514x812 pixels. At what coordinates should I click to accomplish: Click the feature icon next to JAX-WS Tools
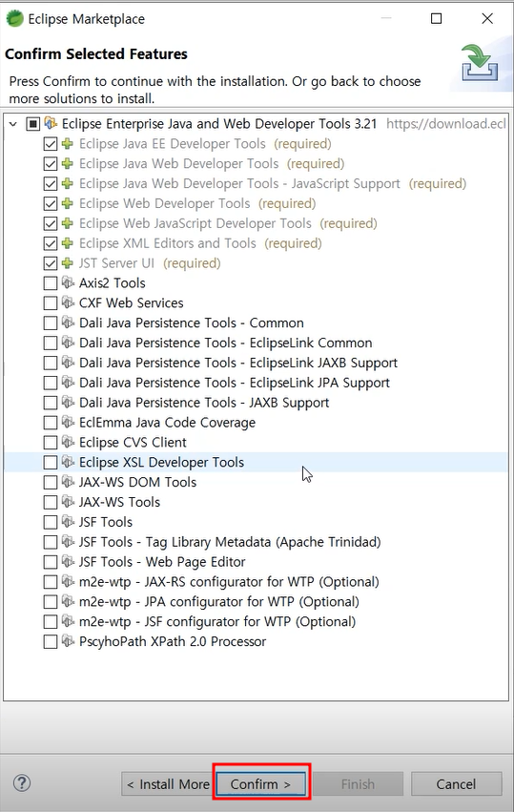[68, 502]
